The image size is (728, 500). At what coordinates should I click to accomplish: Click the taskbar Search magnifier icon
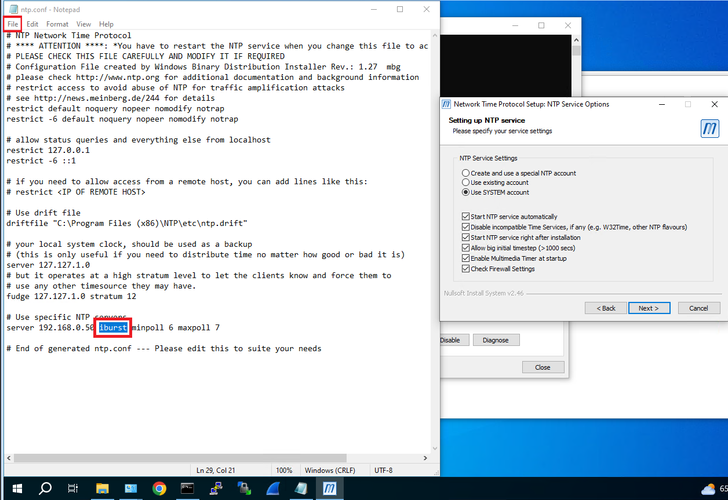pyautogui.click(x=45, y=488)
